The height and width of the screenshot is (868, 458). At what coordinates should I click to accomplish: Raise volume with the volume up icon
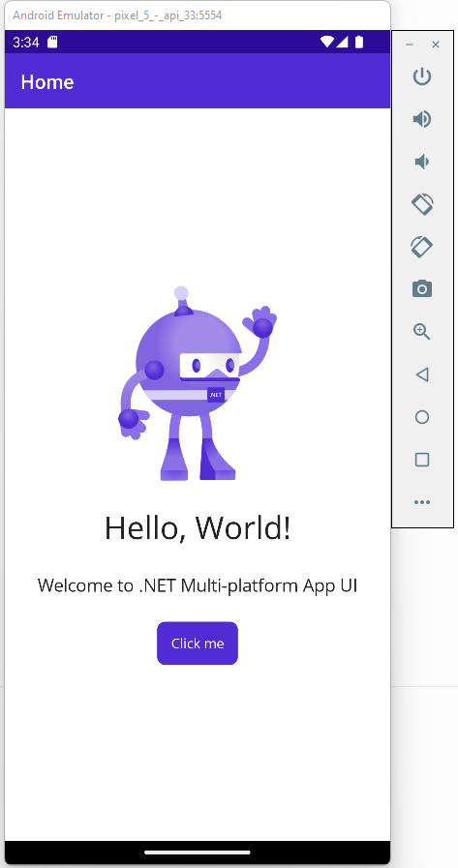[422, 119]
